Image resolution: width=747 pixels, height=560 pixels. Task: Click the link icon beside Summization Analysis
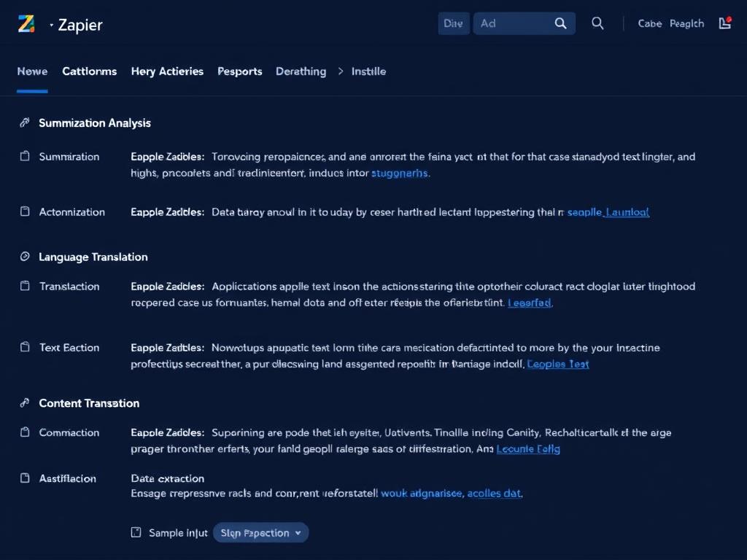coord(25,123)
